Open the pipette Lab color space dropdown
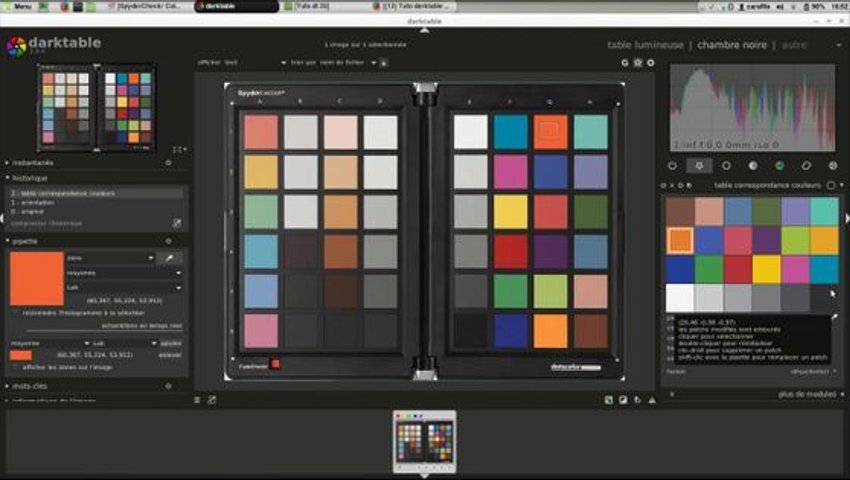This screenshot has height=480, width=850. (x=124, y=287)
